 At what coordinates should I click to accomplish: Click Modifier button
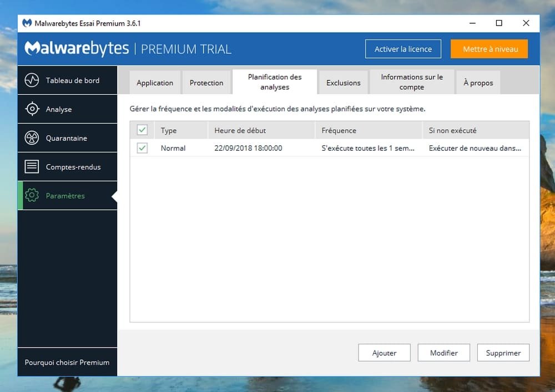click(444, 353)
